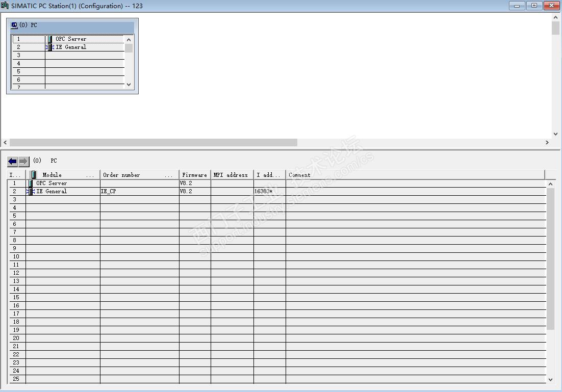This screenshot has width=562, height=392.
Task: Click detail table scroll up arrow
Action: point(551,184)
